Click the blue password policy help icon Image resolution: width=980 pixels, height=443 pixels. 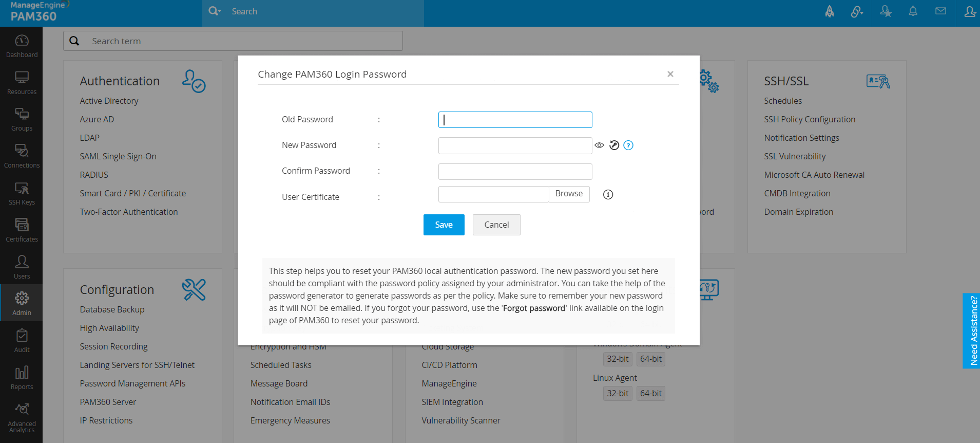point(628,145)
